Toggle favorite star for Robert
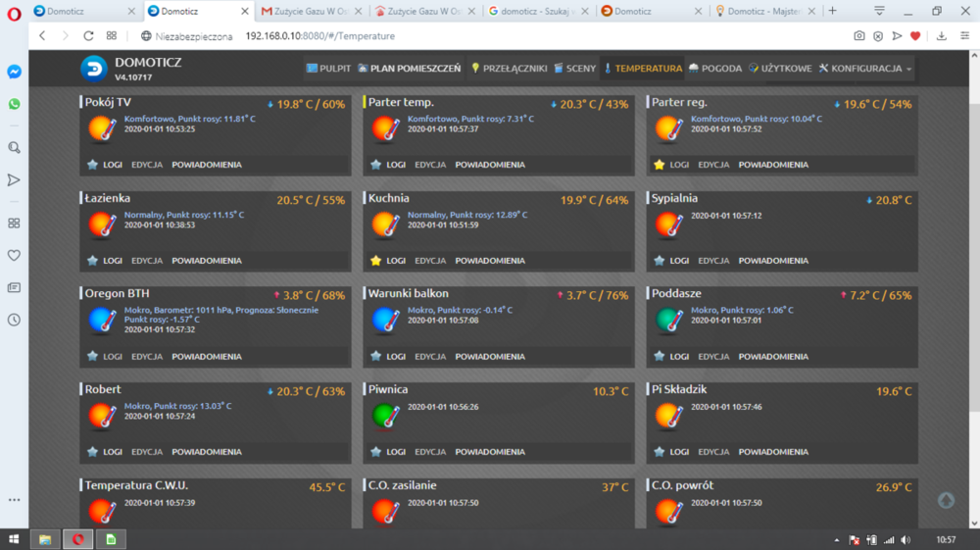Viewport: 980px width, 550px height. (92, 451)
